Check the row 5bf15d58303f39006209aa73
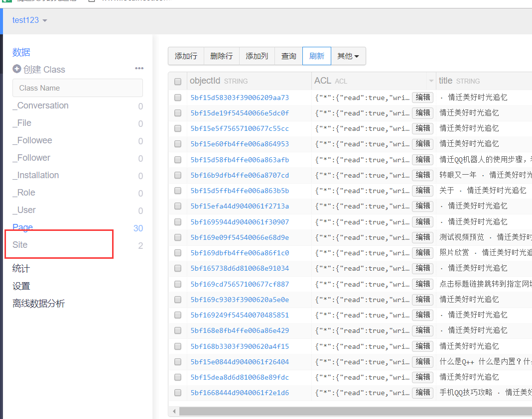 pyautogui.click(x=178, y=98)
